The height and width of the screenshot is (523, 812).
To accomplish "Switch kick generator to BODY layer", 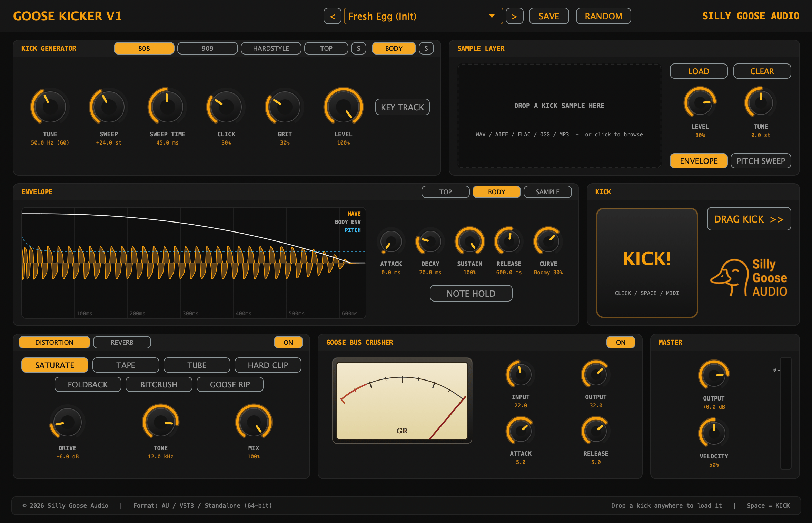I will (394, 48).
